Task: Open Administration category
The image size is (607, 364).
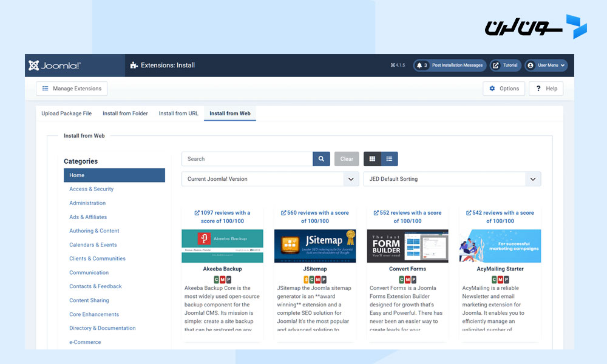Action: (x=87, y=203)
